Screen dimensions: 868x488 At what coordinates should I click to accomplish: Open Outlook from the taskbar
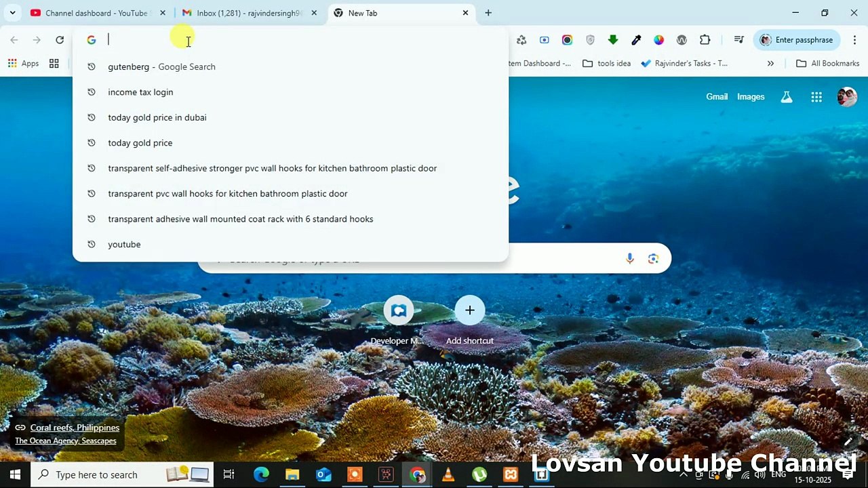point(323,474)
